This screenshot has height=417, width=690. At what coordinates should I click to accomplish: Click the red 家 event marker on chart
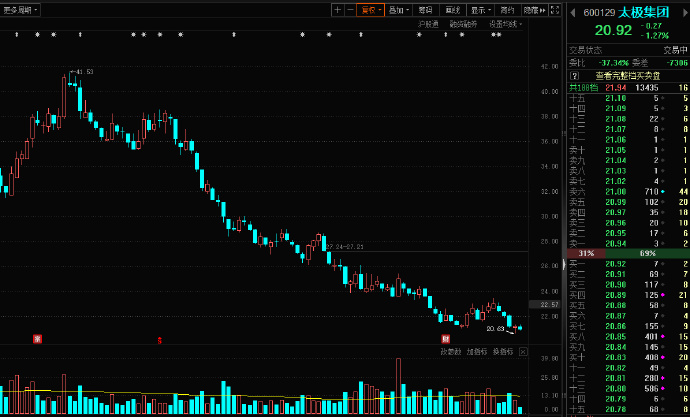(x=38, y=339)
